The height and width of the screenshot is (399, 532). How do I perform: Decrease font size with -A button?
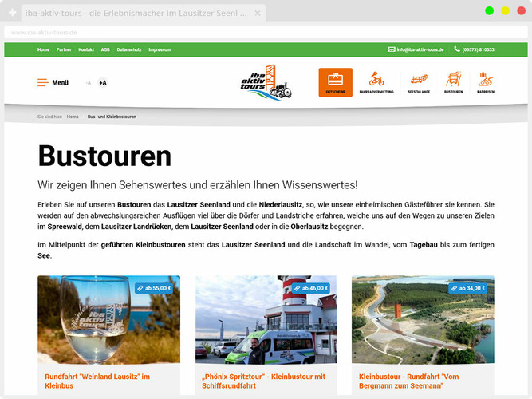tap(88, 82)
